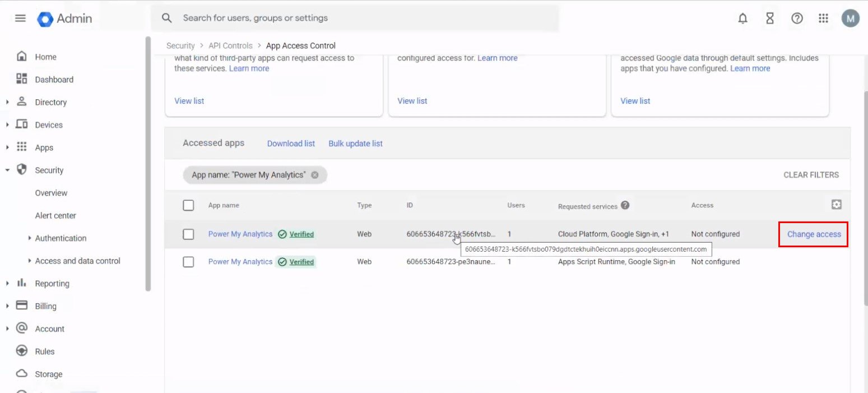Click Requested services help icon

point(625,205)
